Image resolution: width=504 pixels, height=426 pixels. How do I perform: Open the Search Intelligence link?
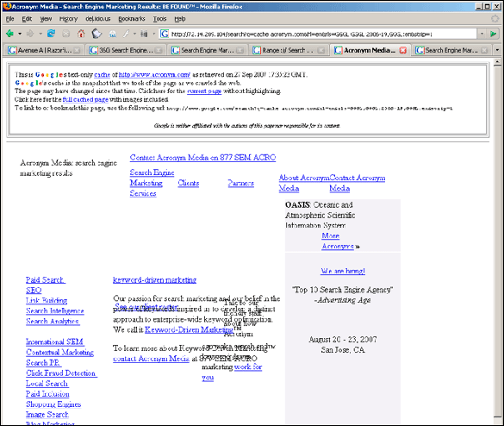point(55,310)
